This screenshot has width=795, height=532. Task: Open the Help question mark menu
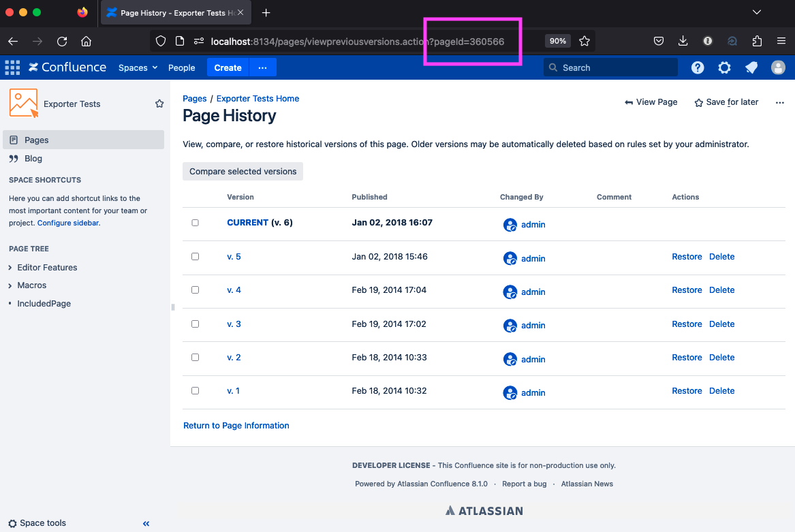[x=698, y=67]
